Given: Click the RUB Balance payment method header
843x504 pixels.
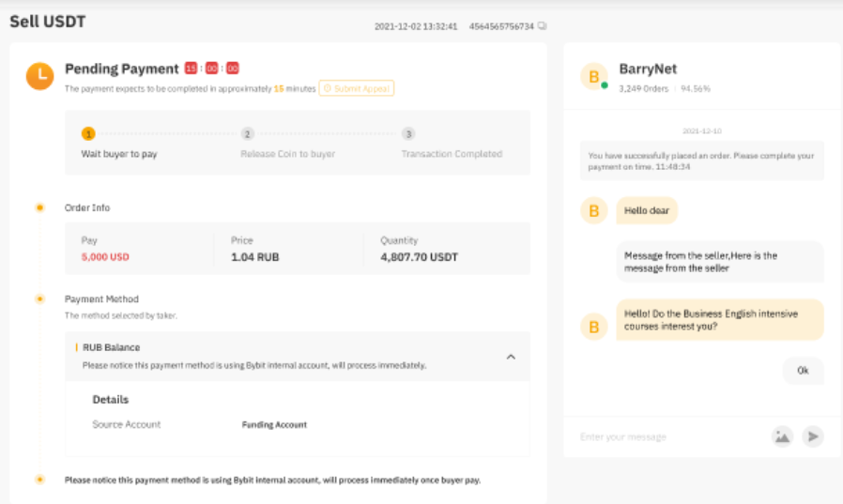Looking at the screenshot, I should (112, 347).
